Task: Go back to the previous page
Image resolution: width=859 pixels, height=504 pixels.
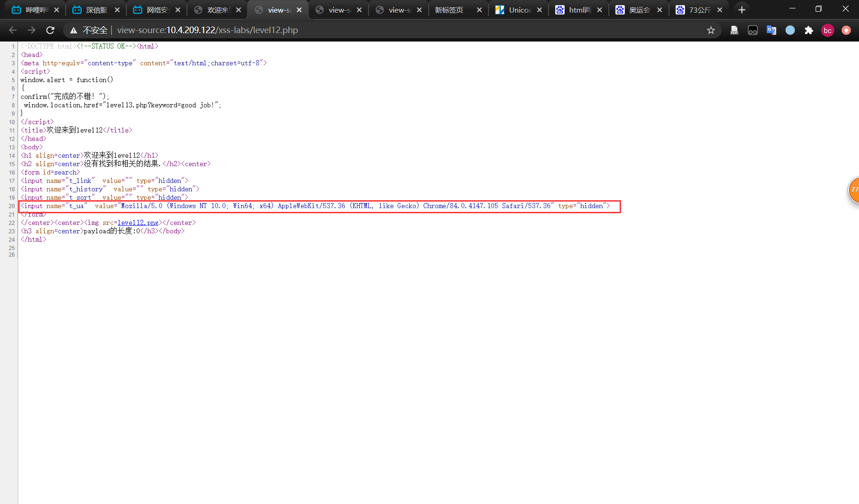Action: [13, 30]
